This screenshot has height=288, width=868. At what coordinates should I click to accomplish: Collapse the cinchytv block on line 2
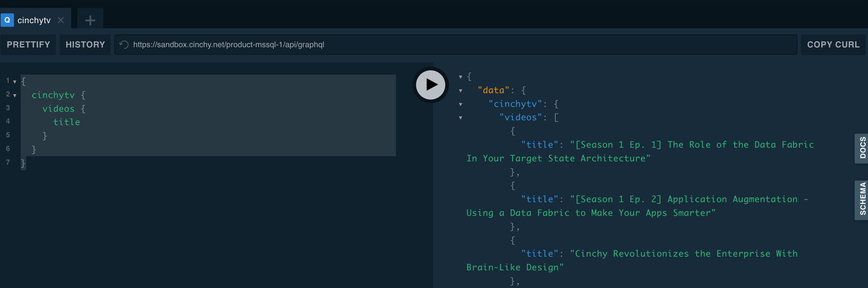(x=15, y=95)
